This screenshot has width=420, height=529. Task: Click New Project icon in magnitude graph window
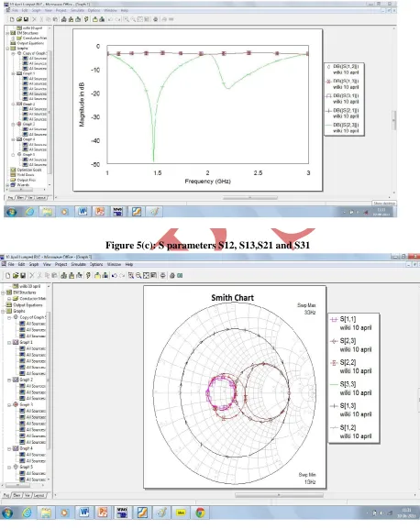pos(12,19)
